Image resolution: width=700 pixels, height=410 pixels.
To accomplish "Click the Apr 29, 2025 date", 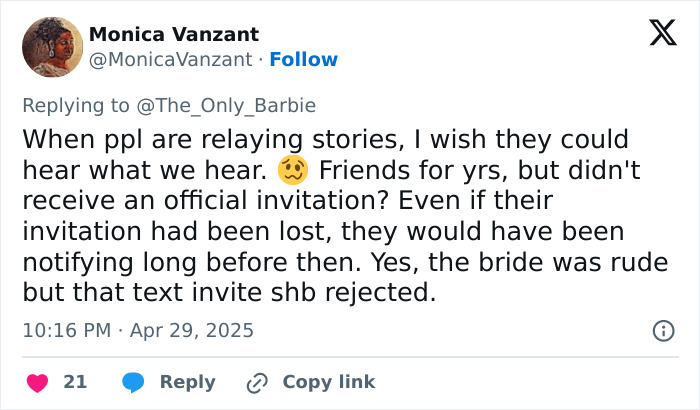I will (190, 330).
